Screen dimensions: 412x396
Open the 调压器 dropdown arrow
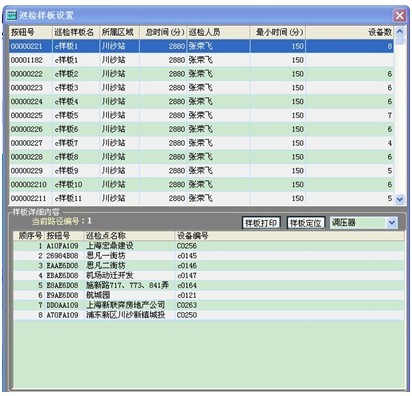coord(392,223)
